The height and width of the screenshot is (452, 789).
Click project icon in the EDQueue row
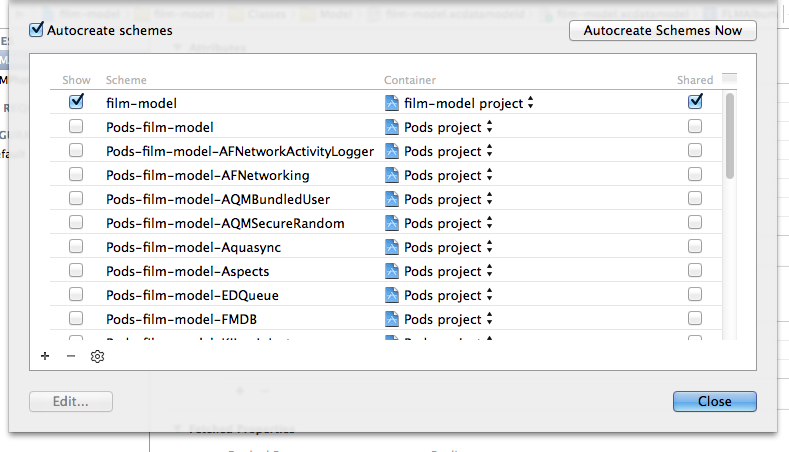[392, 295]
